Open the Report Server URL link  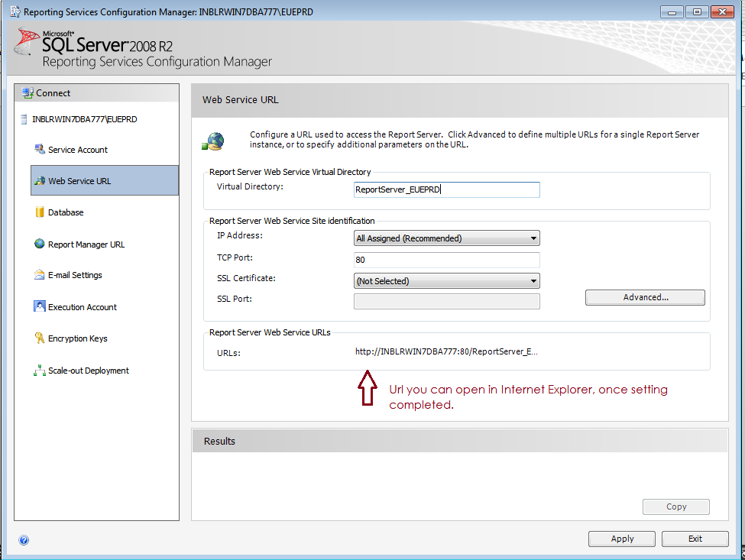[446, 351]
